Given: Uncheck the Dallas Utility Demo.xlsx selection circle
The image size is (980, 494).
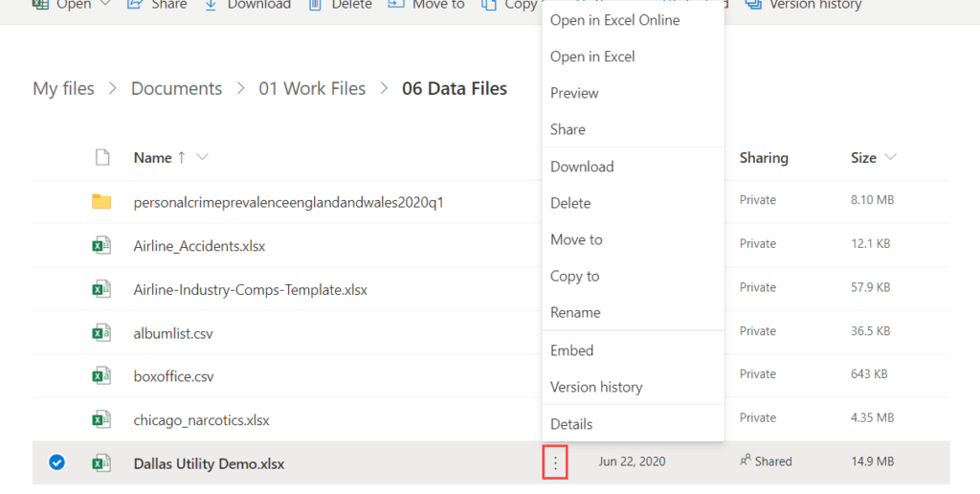Looking at the screenshot, I should click(x=56, y=463).
